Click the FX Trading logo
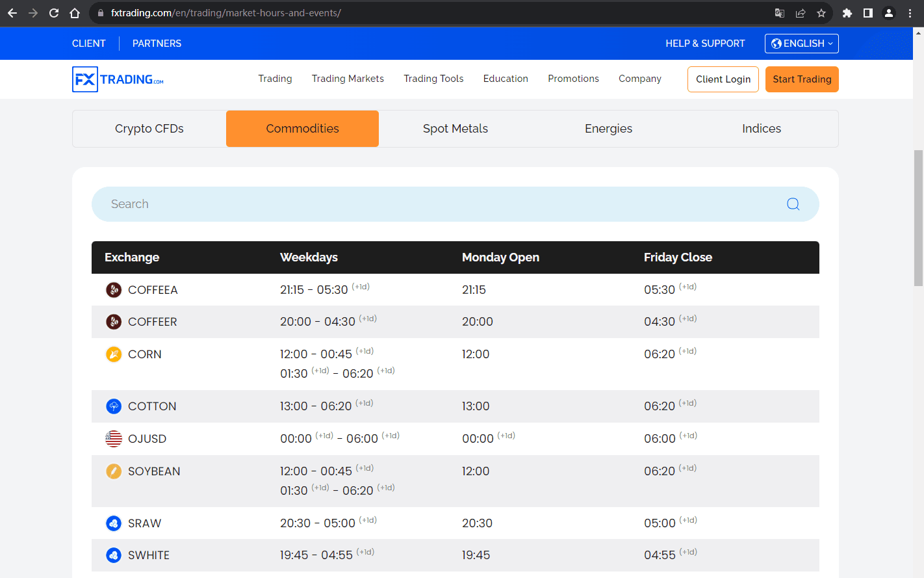This screenshot has width=924, height=578. (118, 79)
